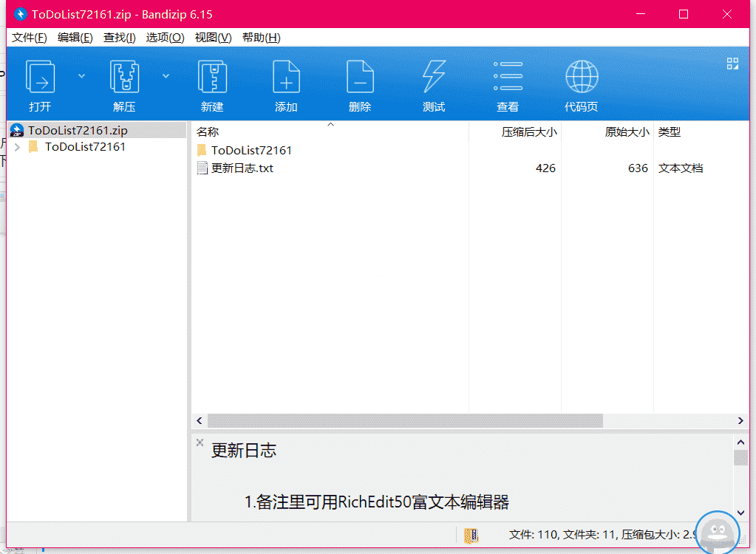Click the preview pane scroll down arrow
Image resolution: width=756 pixels, height=554 pixels.
(740, 513)
